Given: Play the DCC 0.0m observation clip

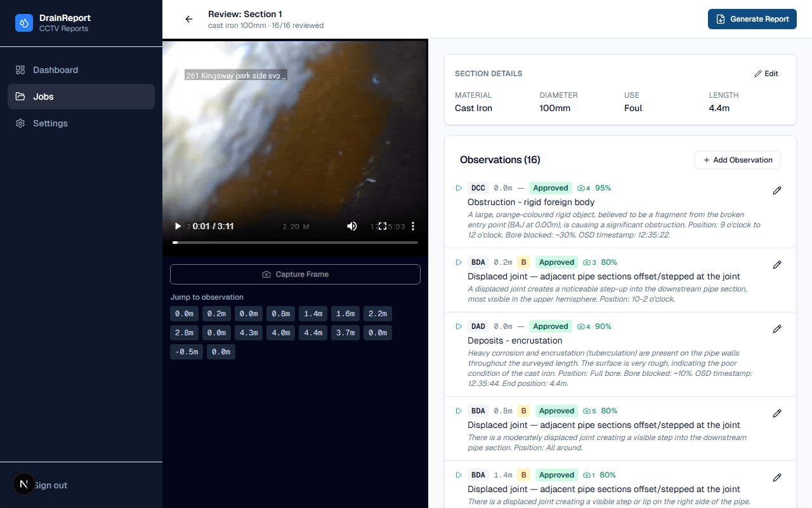Looking at the screenshot, I should point(459,188).
